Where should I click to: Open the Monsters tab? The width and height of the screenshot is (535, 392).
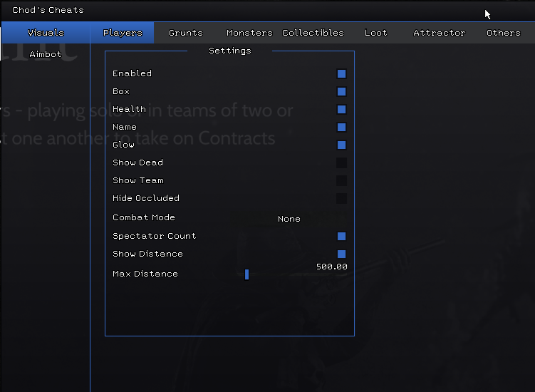249,33
